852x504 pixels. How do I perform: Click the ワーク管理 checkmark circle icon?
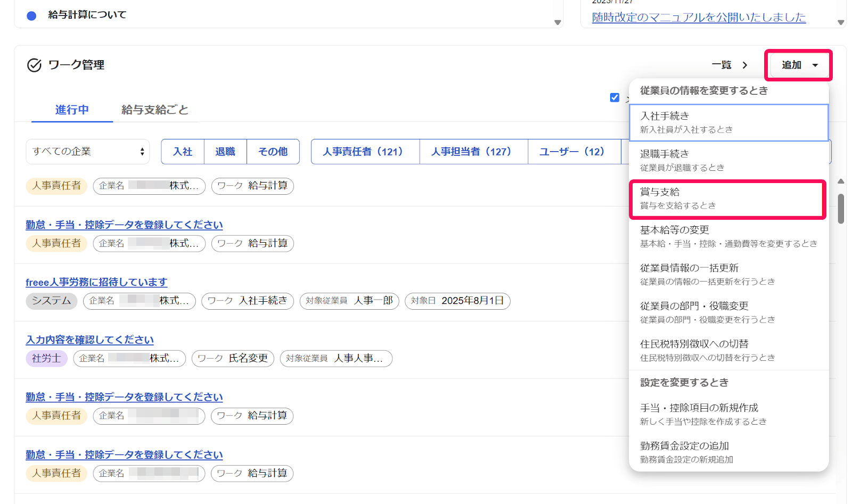(34, 65)
